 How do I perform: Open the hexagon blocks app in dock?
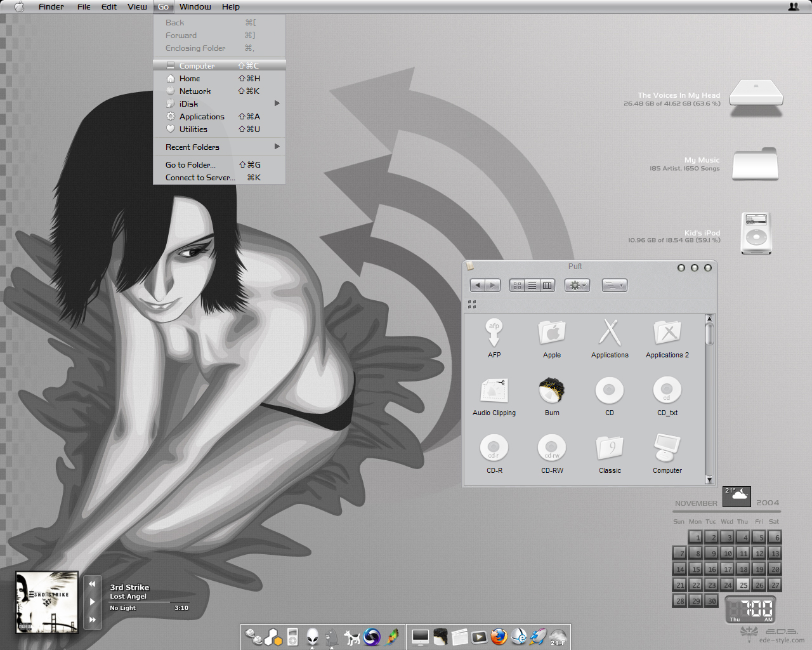pyautogui.click(x=273, y=637)
